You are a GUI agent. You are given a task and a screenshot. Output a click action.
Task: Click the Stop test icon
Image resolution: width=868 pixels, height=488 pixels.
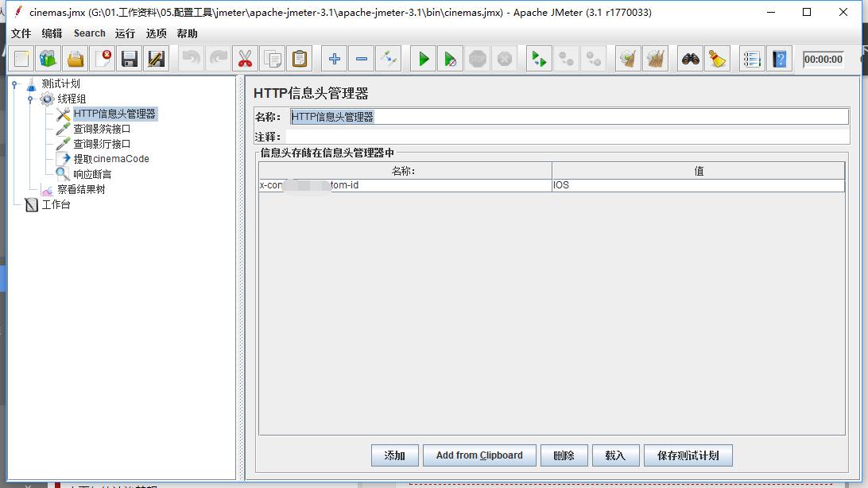tap(478, 59)
